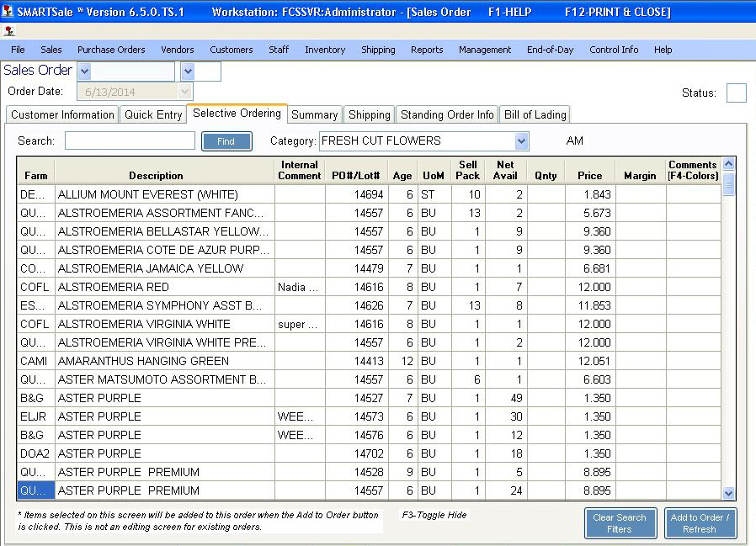Click the small red icon below title bar
Image resolution: width=756 pixels, height=546 pixels.
coord(8,30)
